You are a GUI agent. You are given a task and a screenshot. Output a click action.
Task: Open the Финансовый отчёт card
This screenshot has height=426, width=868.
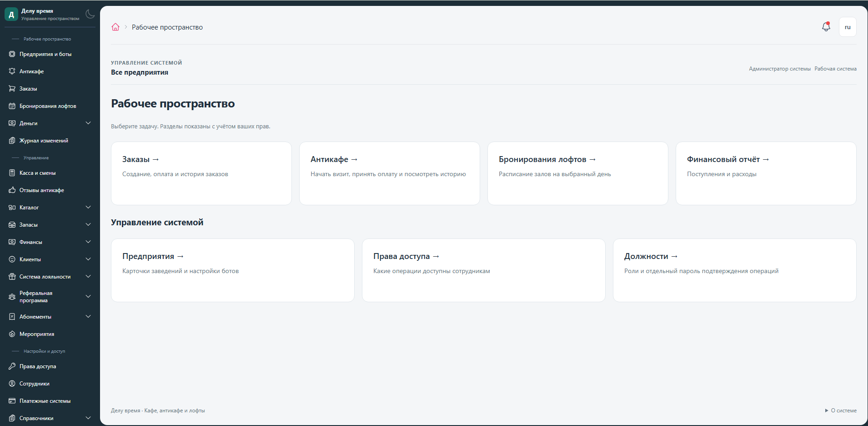pos(766,173)
